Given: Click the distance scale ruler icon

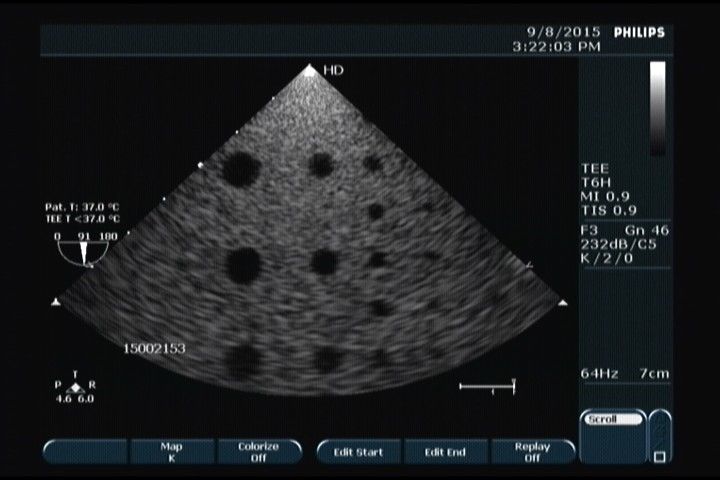Looking at the screenshot, I should [x=487, y=386].
